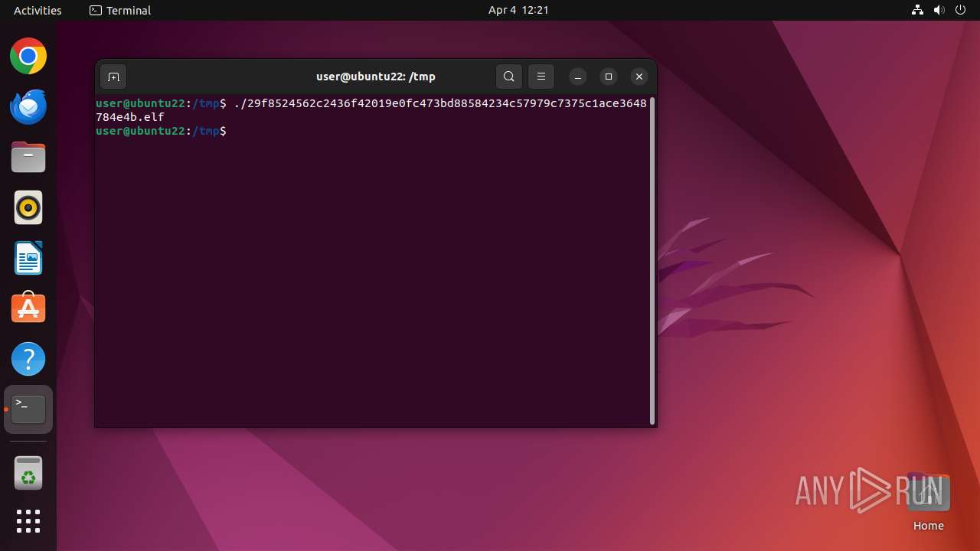Screen dimensions: 980x551
Task: Launch Google Chrome from the dock
Action: 28,56
